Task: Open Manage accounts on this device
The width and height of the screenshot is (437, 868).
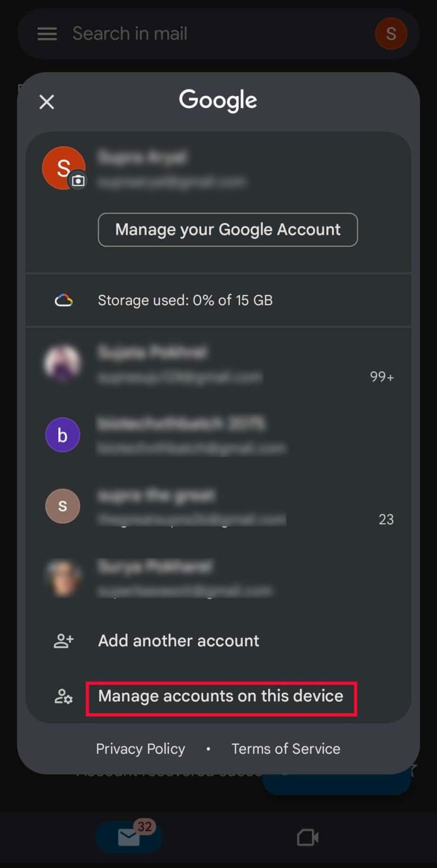Action: tap(221, 696)
